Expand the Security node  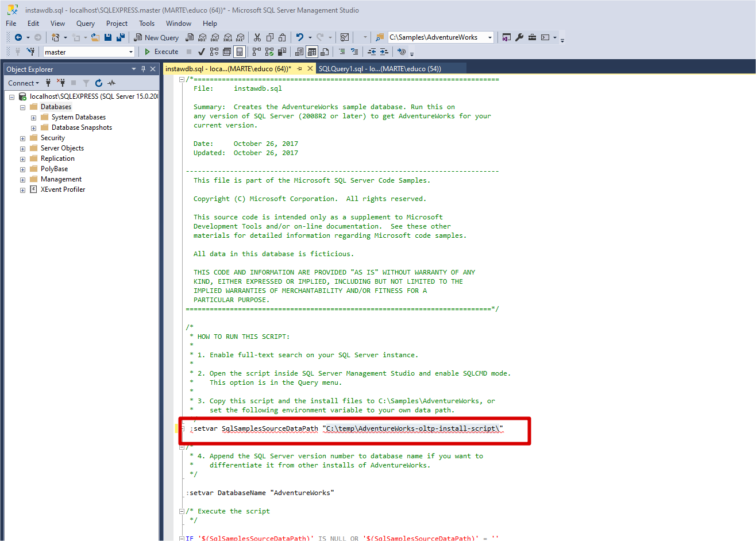point(22,138)
